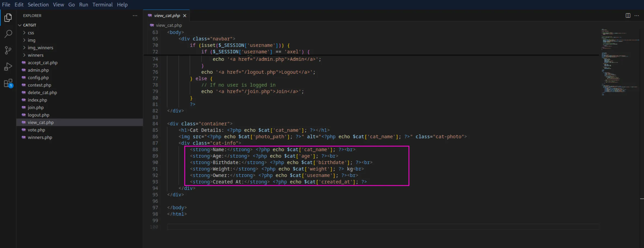Open the Explorer view in activity bar

(x=8, y=18)
